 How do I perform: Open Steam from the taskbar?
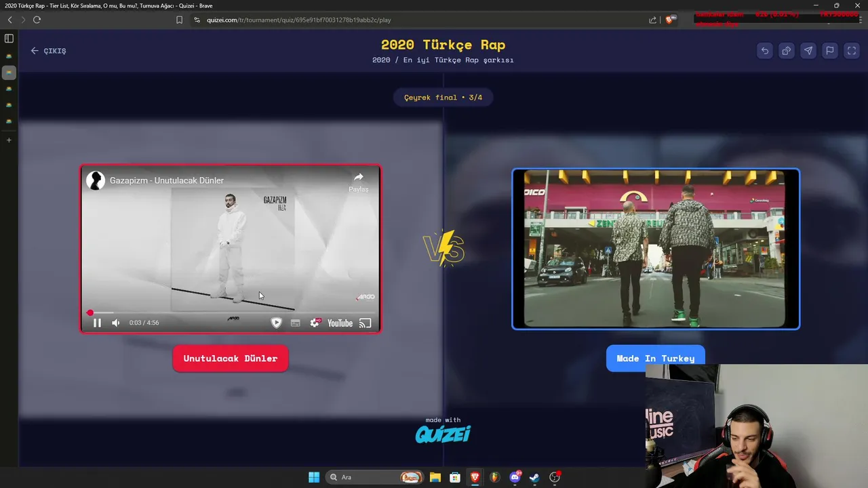pyautogui.click(x=534, y=477)
